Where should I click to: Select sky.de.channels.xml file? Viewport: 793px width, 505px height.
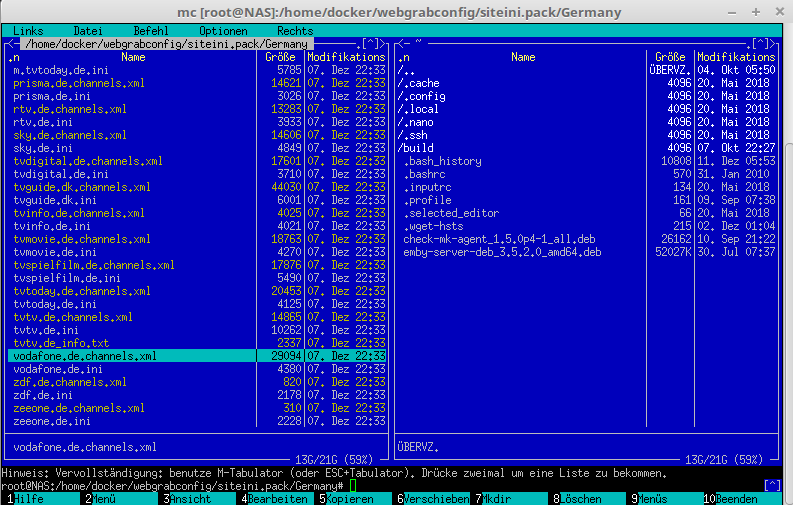(70, 135)
